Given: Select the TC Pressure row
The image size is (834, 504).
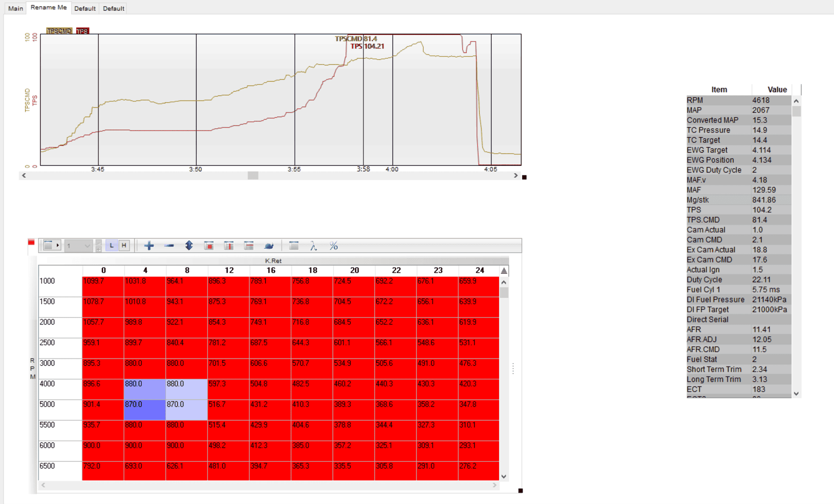Looking at the screenshot, I should coord(739,130).
